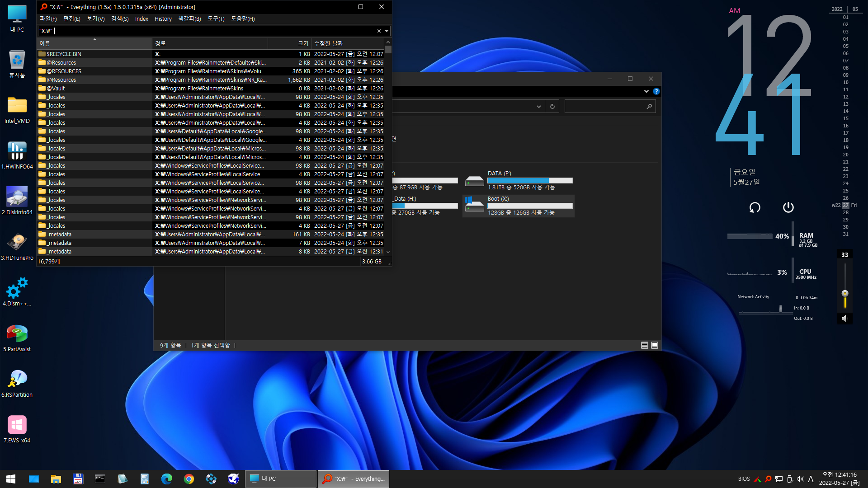Viewport: 868px width, 488px height.
Task: Open the 파일(F) menu in Everything
Action: pos(48,19)
